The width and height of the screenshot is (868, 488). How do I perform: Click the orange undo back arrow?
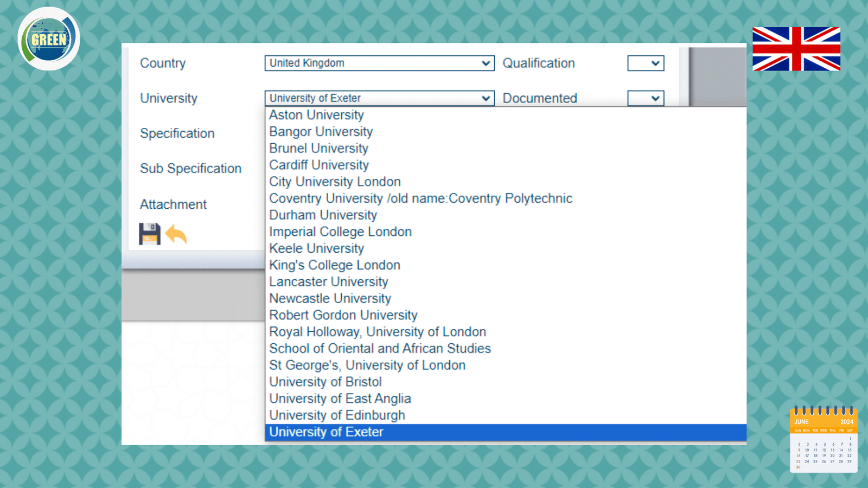pyautogui.click(x=176, y=234)
